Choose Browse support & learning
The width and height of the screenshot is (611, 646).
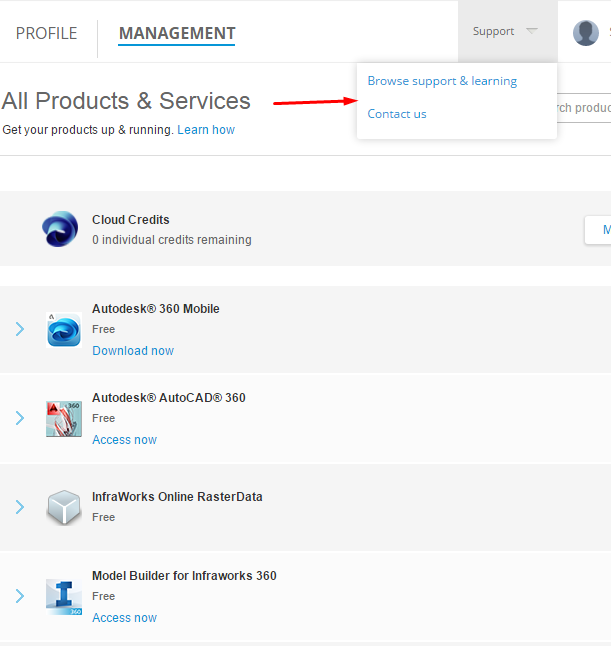[442, 81]
